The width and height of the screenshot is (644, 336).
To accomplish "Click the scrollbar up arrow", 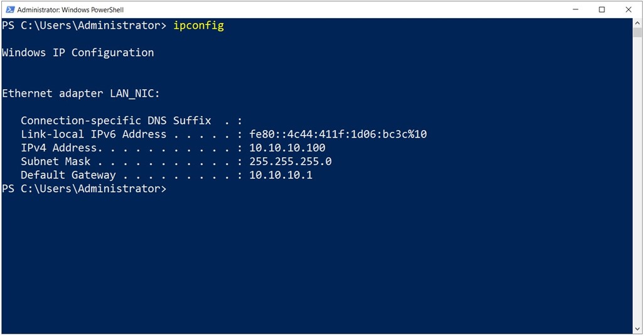I will tap(637, 22).
